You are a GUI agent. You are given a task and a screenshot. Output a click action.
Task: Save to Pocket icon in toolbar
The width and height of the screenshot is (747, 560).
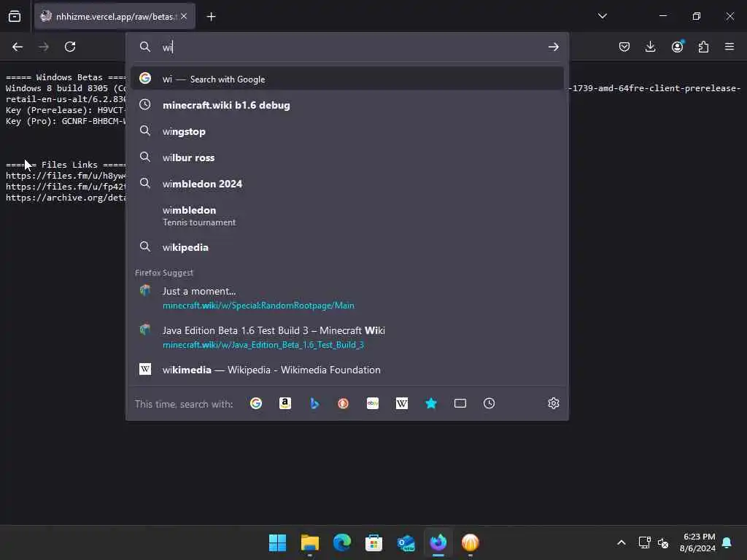click(x=624, y=47)
